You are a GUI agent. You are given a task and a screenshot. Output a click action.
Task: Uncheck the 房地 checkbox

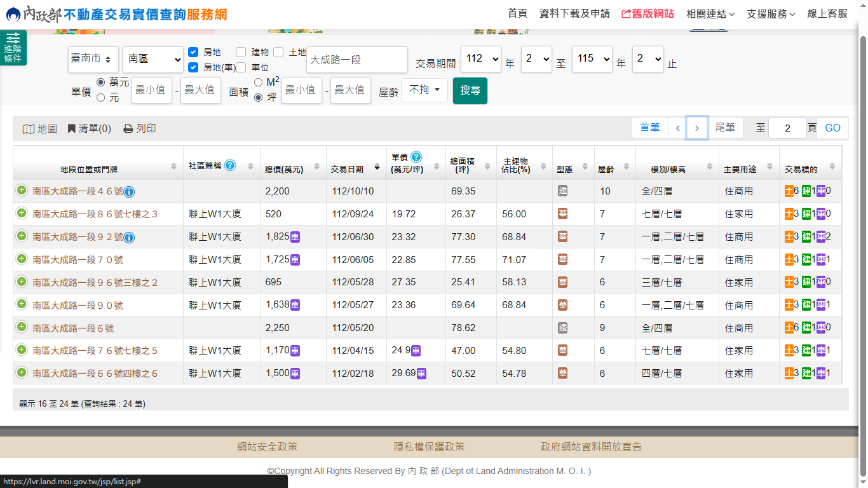point(194,52)
